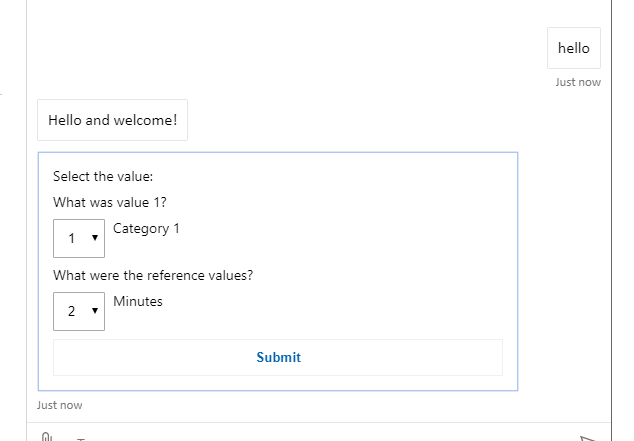The image size is (634, 441).
Task: Click the "Category 1" label text
Action: 146,228
